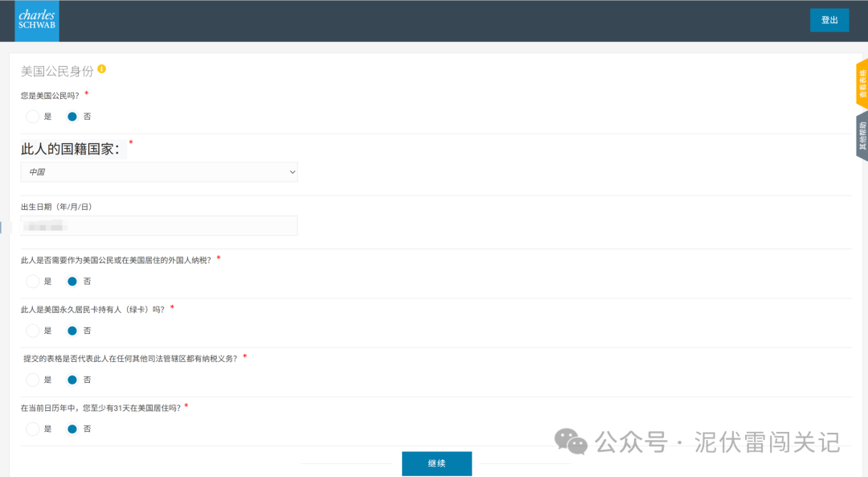
Task: Open the 国籍国家 dropdown showing 中国
Action: [159, 172]
